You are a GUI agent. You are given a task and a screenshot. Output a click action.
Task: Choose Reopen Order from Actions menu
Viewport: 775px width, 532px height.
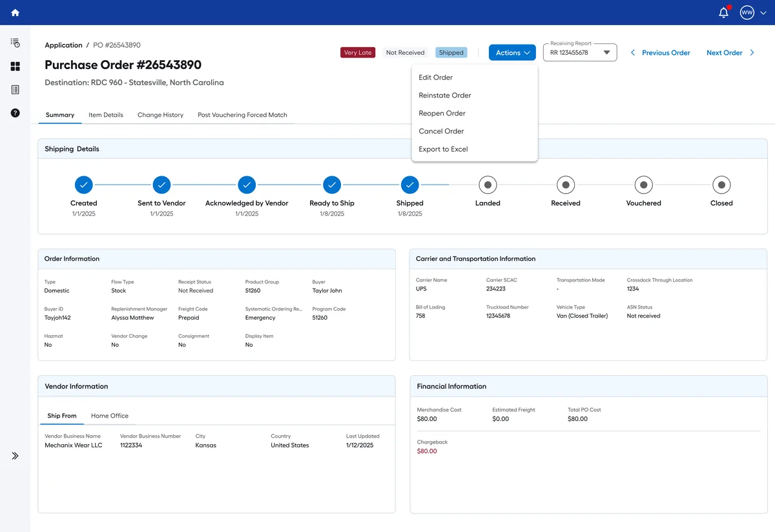475,114
